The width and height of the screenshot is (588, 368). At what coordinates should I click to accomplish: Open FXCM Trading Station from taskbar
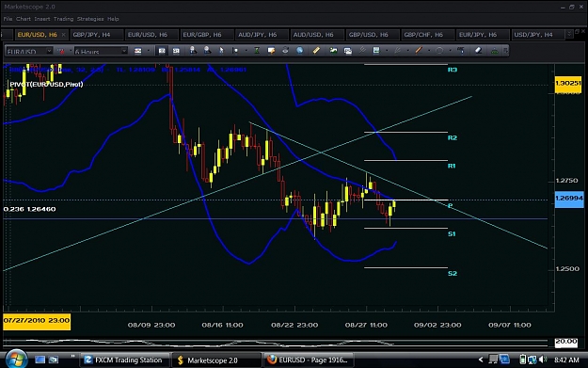pos(124,360)
